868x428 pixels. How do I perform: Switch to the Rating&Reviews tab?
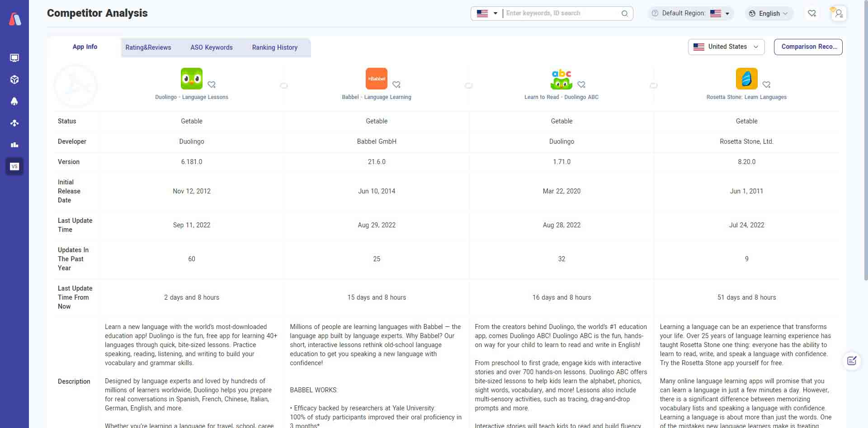click(x=148, y=47)
